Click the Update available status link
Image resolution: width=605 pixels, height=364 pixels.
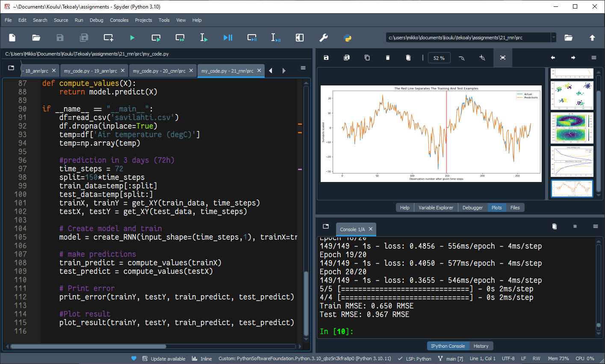[168, 358]
